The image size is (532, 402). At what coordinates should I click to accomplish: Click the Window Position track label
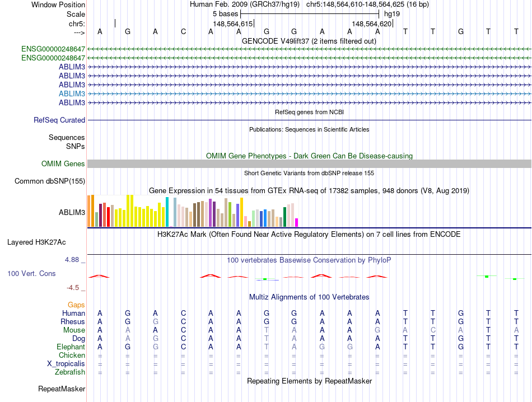[58, 4]
